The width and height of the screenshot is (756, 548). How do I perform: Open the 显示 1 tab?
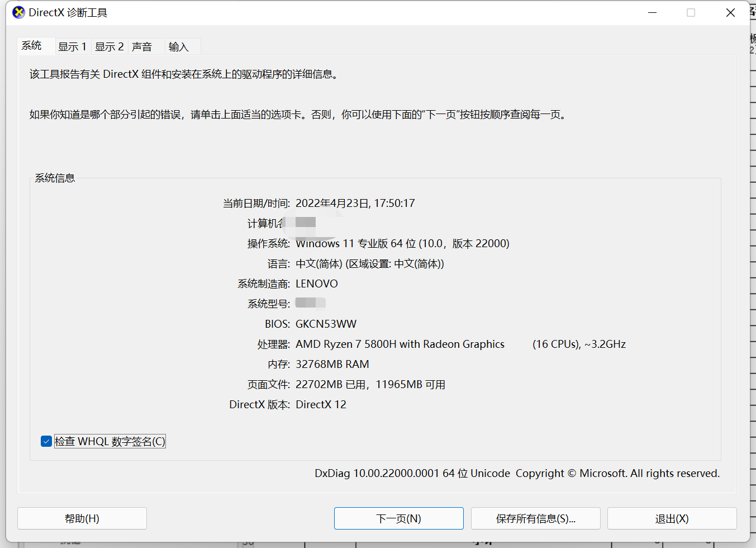pos(73,47)
